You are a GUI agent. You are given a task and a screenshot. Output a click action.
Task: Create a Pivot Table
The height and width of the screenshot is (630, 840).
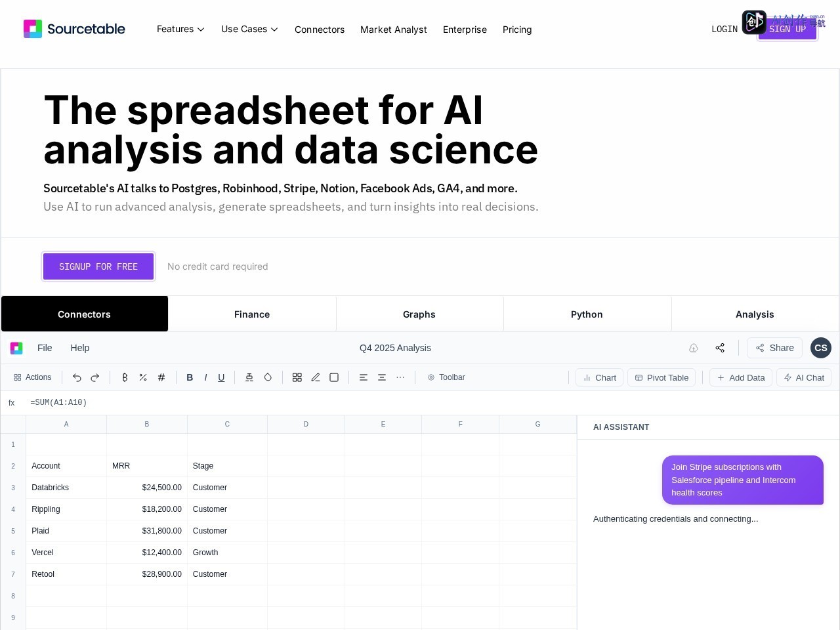(661, 377)
